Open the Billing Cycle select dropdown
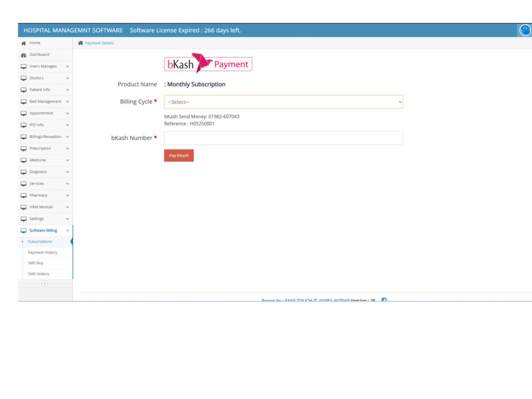Viewport: 532px width, 399px height. coord(284,102)
